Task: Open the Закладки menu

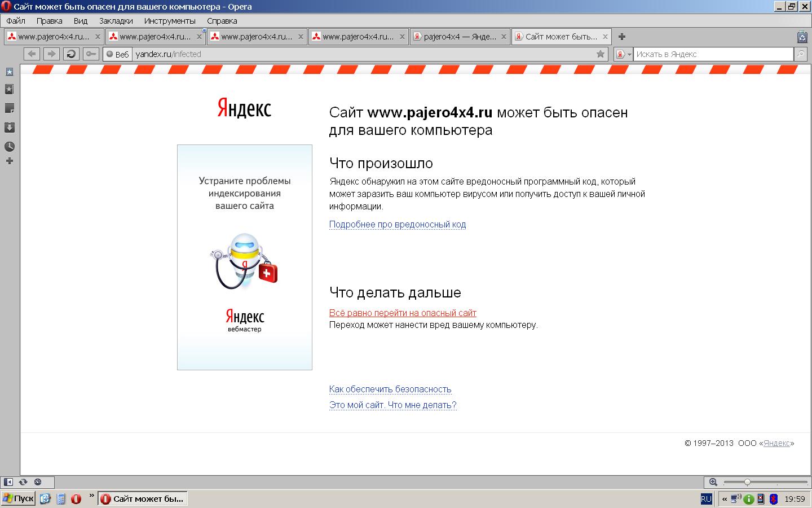Action: 116,21
